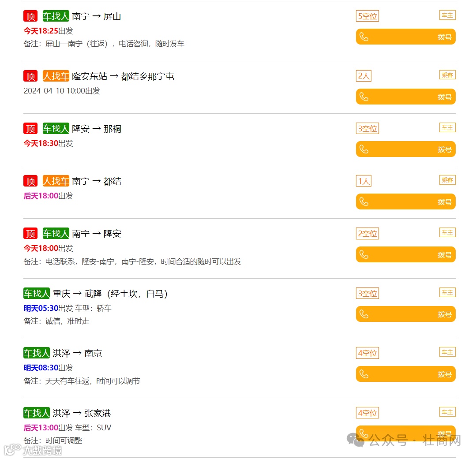
Task: Tap the phone icon on 隆安 → 那桐 row
Action: (x=364, y=149)
